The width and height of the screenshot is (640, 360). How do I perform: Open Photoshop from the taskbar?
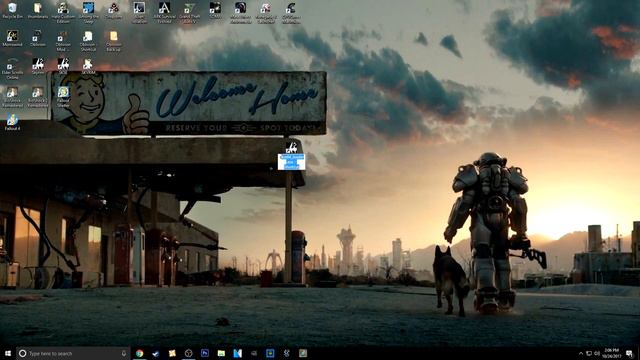(204, 353)
